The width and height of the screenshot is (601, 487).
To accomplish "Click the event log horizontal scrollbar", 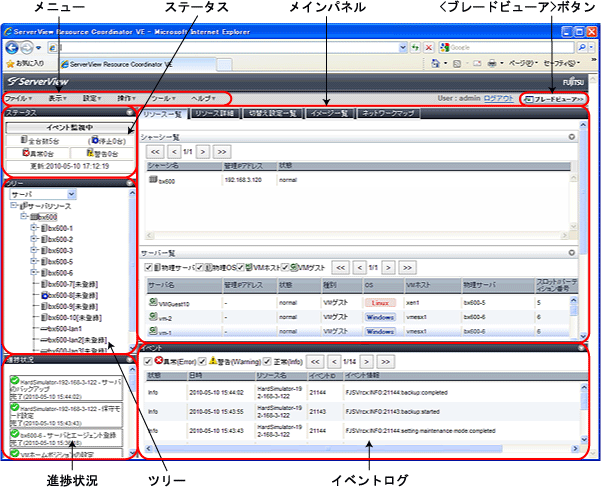I will pos(327,448).
